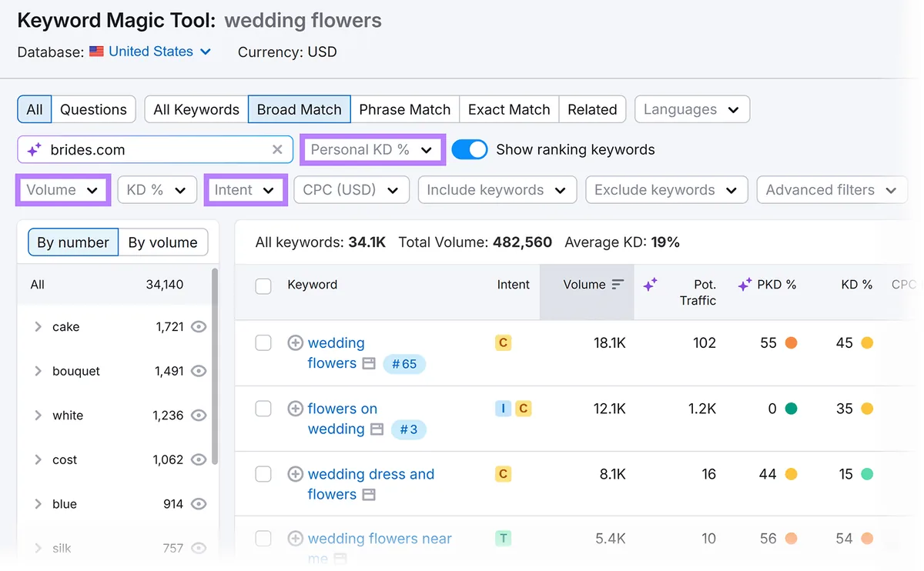Open the Intent filter dropdown
This screenshot has width=924, height=571.
tap(246, 190)
